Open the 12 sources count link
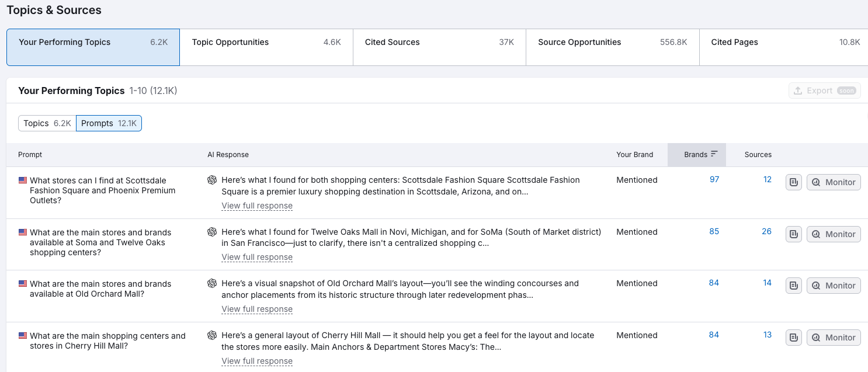Screen dimensions: 868x372 pyautogui.click(x=768, y=179)
